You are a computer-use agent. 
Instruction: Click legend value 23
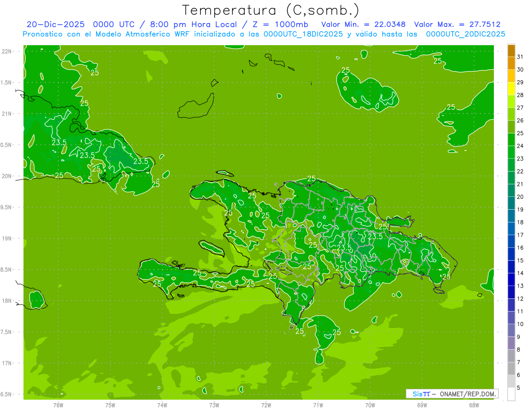tap(520, 159)
